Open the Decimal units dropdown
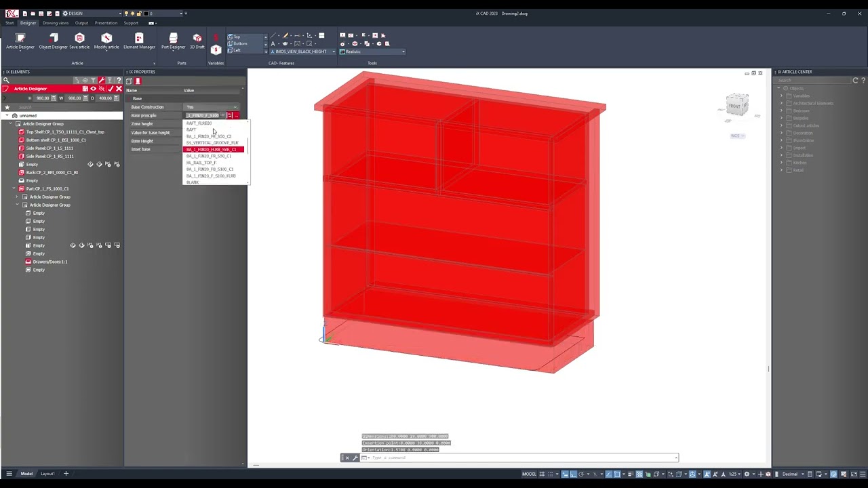The height and width of the screenshot is (488, 868). [x=793, y=474]
